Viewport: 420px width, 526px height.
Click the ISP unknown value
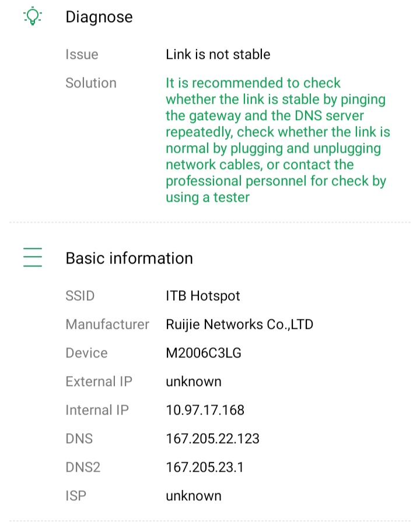[193, 496]
